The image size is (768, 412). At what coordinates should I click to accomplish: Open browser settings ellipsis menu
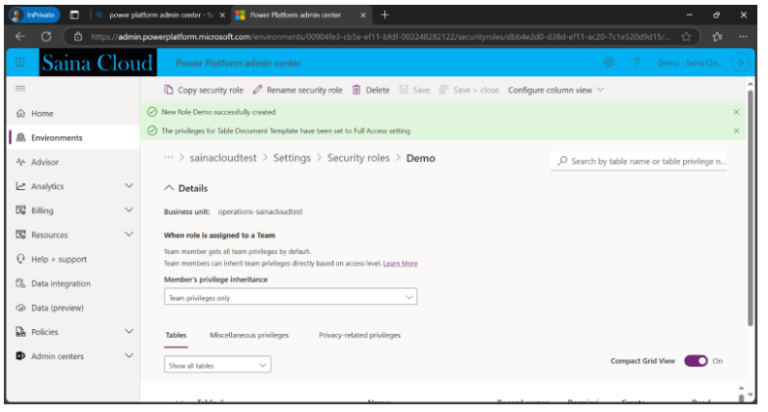(744, 37)
